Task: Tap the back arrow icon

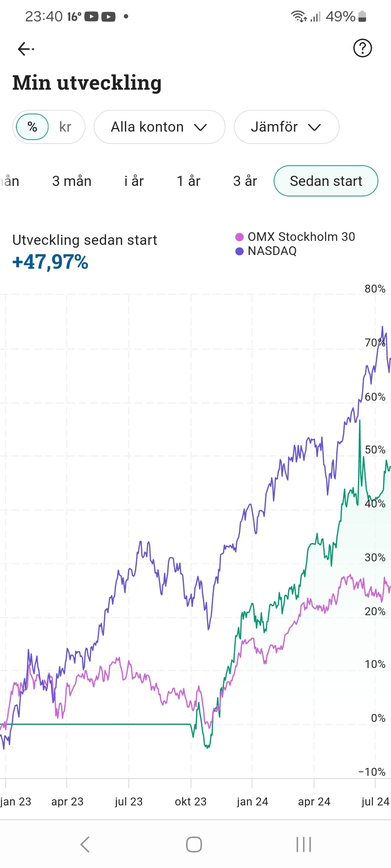Action: pos(25,48)
